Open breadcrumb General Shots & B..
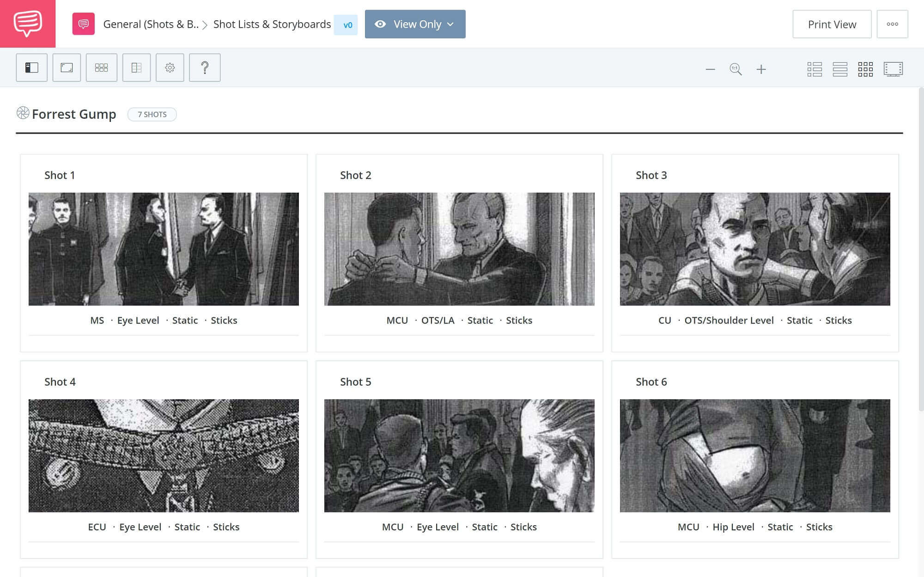 pos(150,24)
